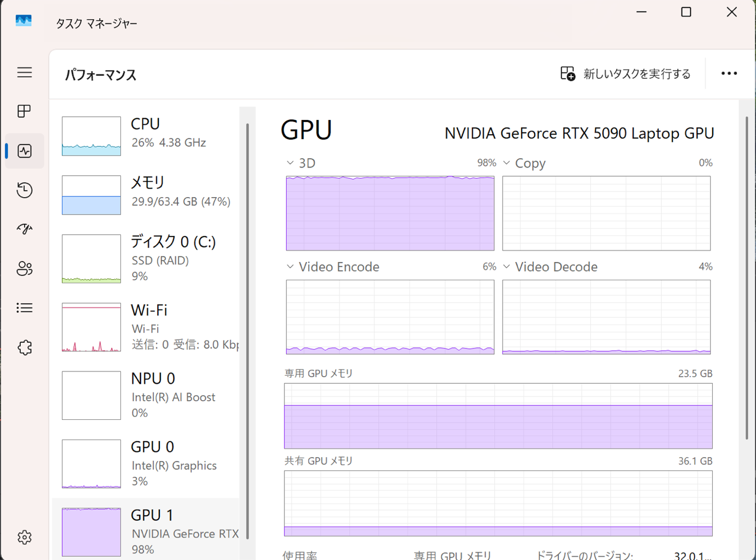The image size is (756, 560).
Task: Expand the 3D graph dropdown
Action: (290, 163)
